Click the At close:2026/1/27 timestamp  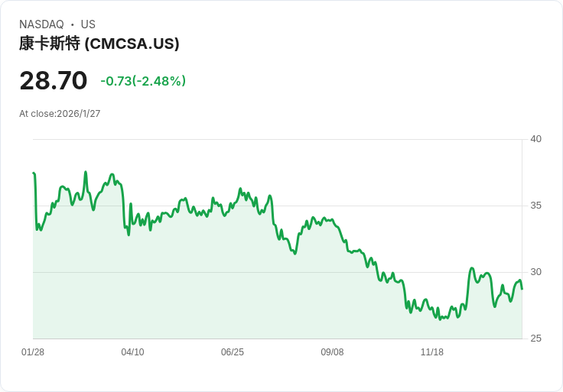click(x=60, y=114)
